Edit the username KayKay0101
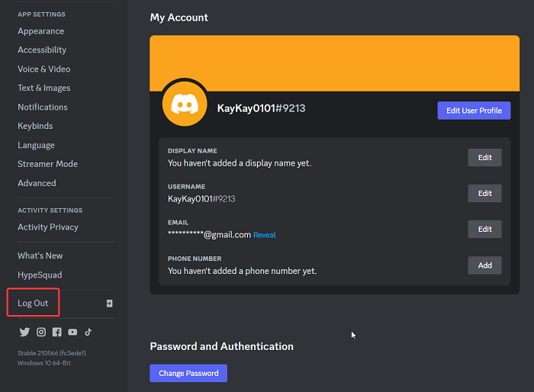 point(484,193)
